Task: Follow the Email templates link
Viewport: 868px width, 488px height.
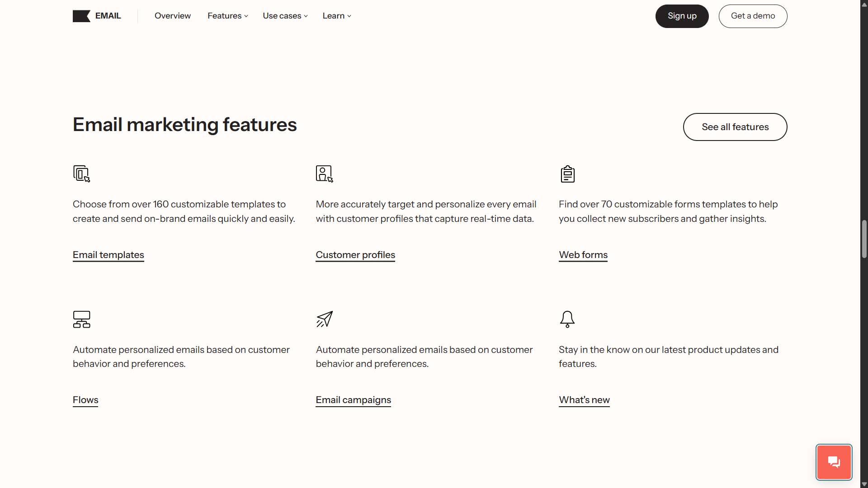Action: tap(108, 255)
